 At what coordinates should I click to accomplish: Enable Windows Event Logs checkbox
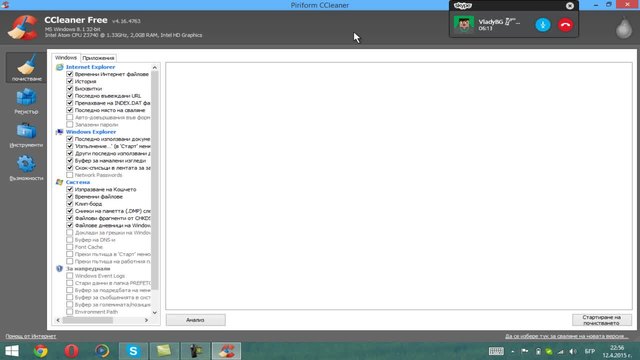pos(70,276)
